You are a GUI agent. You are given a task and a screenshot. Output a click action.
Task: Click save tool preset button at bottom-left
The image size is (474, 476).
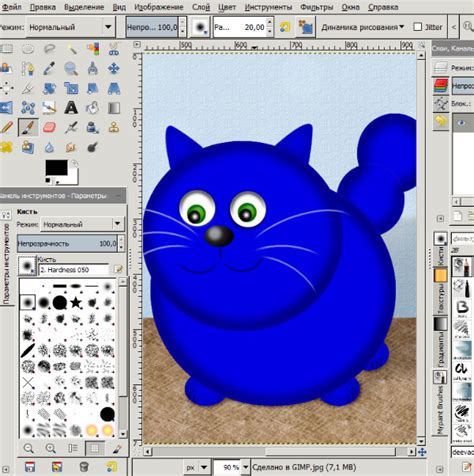pos(30,467)
